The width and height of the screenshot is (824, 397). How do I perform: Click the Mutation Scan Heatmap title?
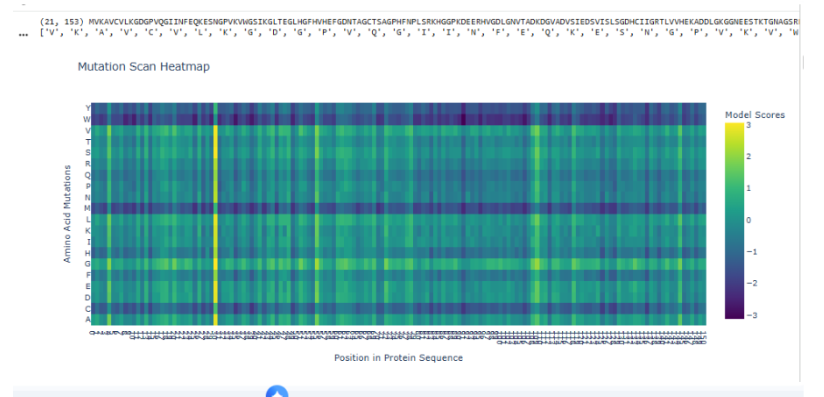coord(143,67)
